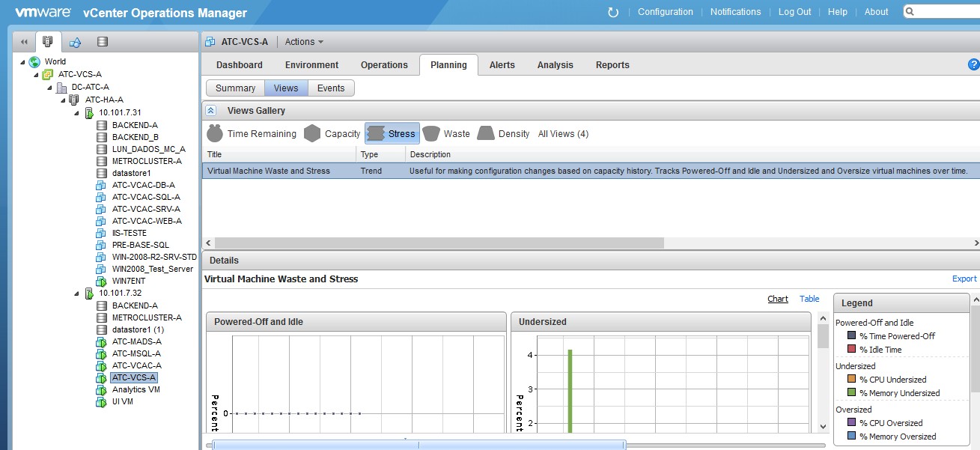Screen dimensions: 980x450
Task: Collapse the 10.101.7.31 host tree node
Action: [x=77, y=113]
